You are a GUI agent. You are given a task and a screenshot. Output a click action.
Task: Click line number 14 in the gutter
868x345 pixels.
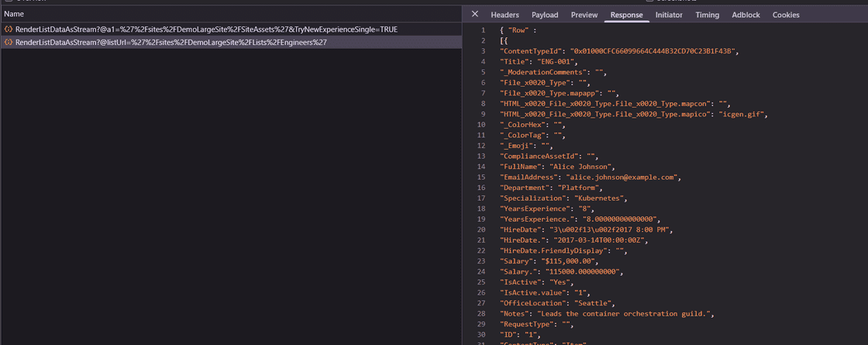(482, 167)
